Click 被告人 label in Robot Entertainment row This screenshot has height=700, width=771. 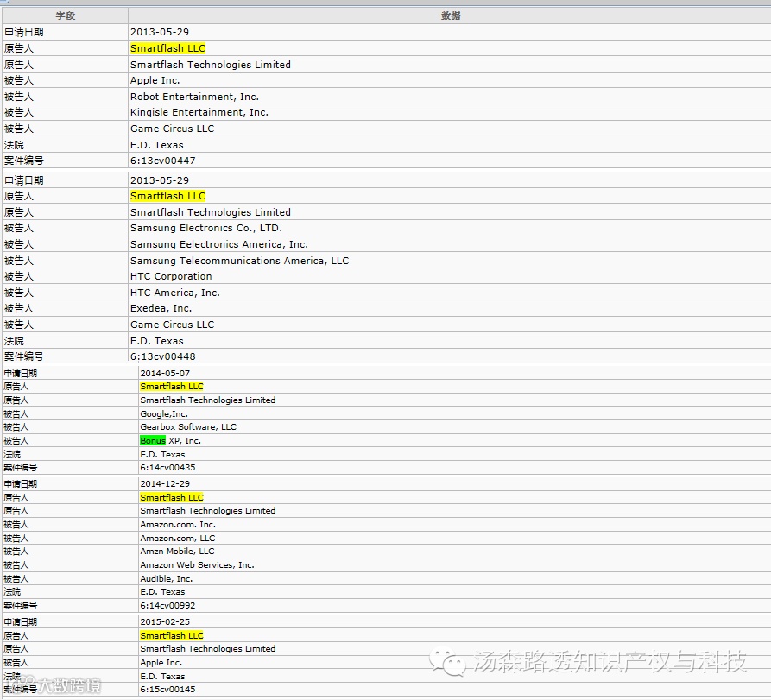click(19, 97)
